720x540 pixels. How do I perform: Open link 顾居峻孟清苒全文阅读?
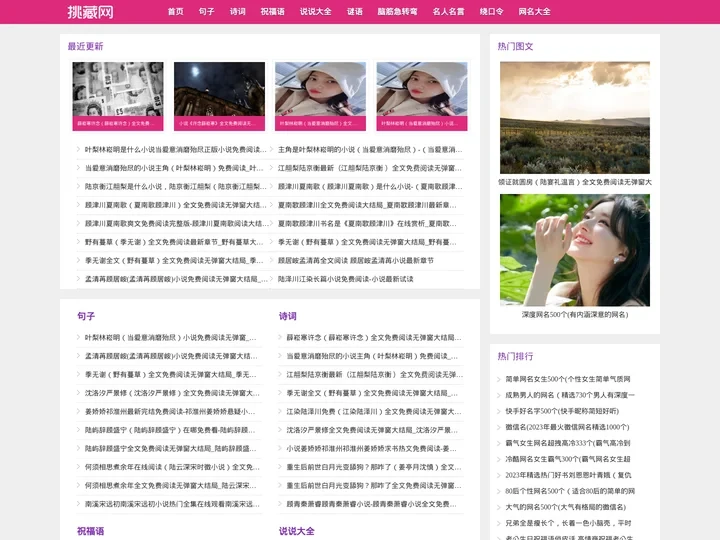click(355, 260)
